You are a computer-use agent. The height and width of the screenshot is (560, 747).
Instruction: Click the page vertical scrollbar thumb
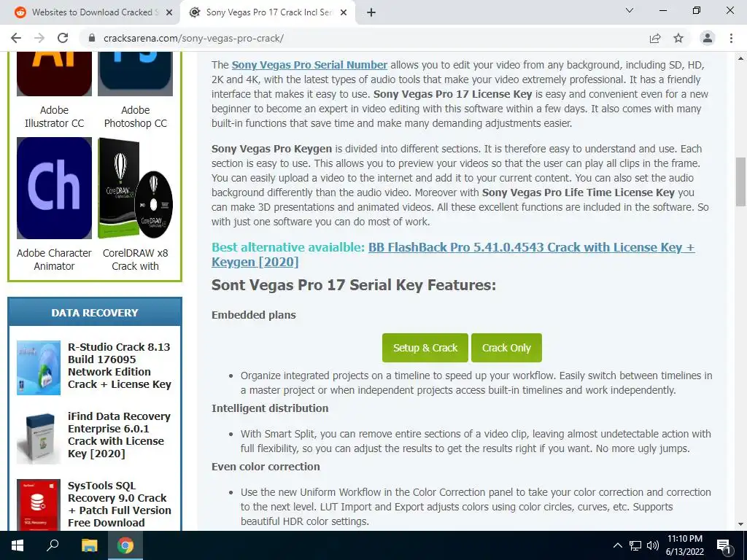click(x=740, y=182)
